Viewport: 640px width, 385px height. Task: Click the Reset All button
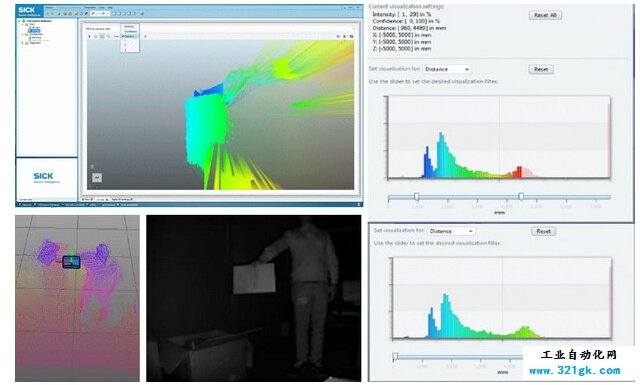545,15
